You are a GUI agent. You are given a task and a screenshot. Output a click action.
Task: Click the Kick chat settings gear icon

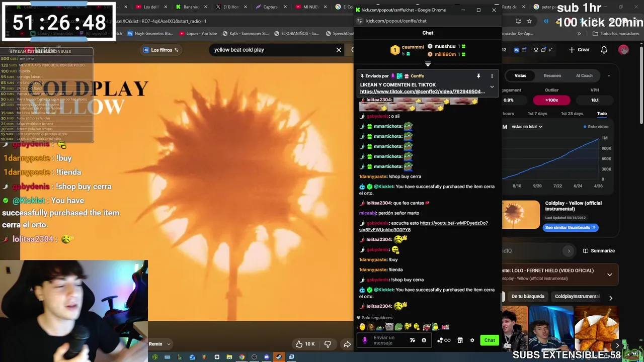pos(472,340)
